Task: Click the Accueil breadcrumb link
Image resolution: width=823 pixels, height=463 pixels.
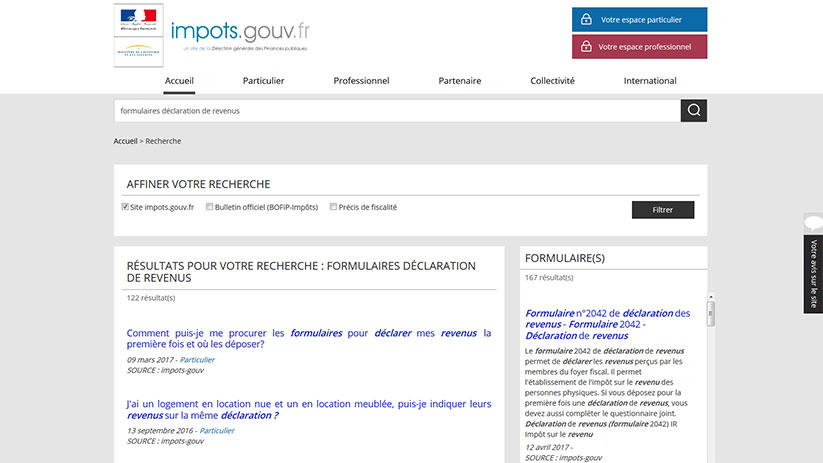Action: [x=125, y=141]
